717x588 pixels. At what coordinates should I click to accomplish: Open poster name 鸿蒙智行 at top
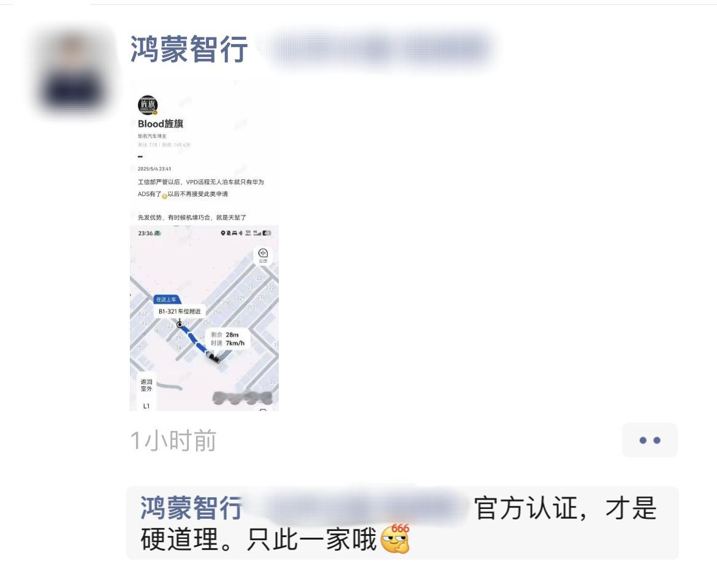pos(189,50)
